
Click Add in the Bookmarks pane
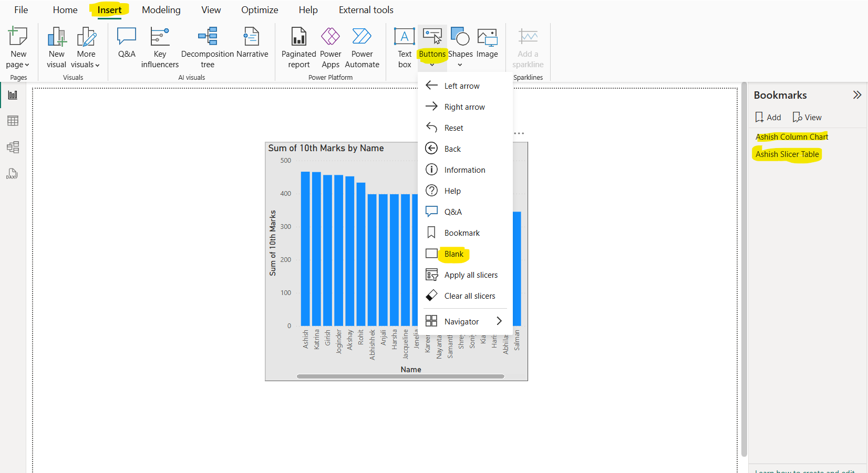pos(768,118)
